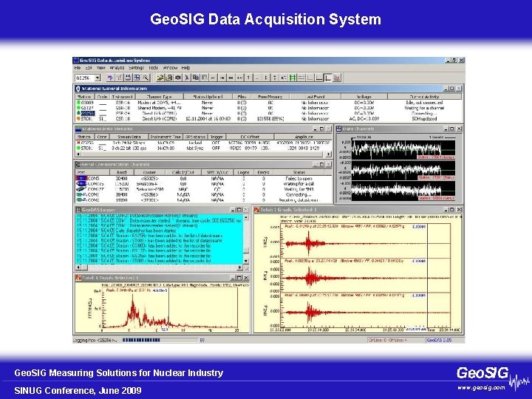Screen dimensions: 532x399
Task: Click the right-arrow toolbar icon
Action: pos(222,78)
